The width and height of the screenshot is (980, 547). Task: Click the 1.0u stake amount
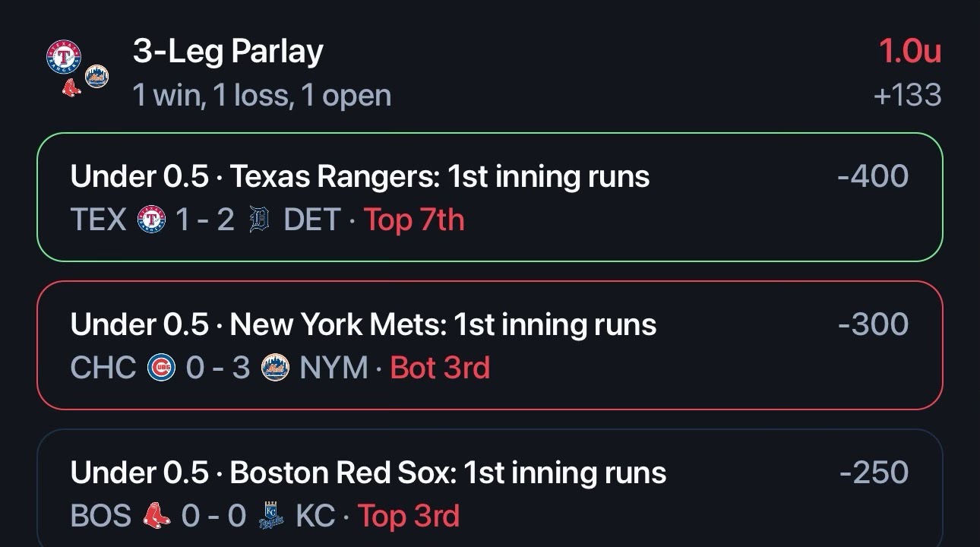[x=910, y=52]
